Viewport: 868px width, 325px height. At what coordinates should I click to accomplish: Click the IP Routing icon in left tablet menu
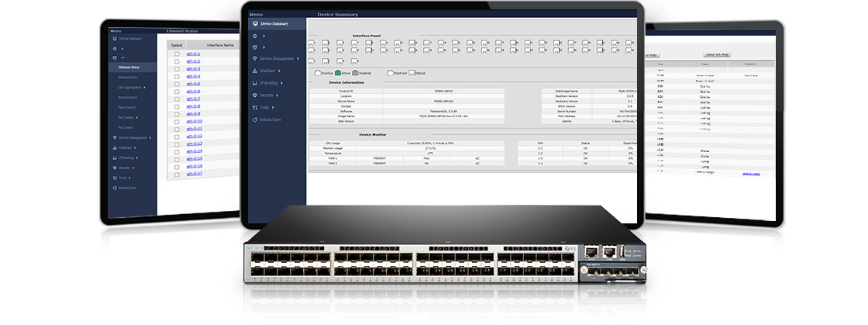(115, 157)
